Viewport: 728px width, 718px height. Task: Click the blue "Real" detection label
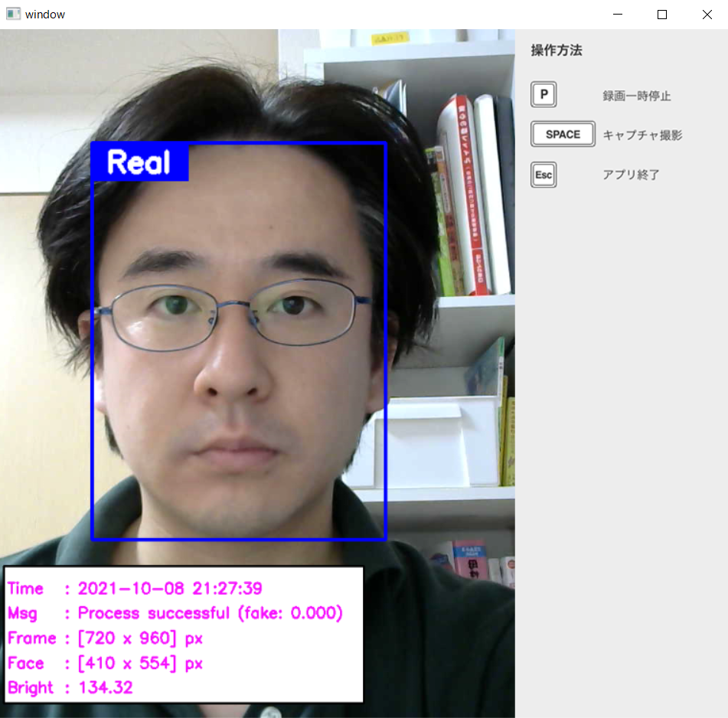(x=139, y=162)
